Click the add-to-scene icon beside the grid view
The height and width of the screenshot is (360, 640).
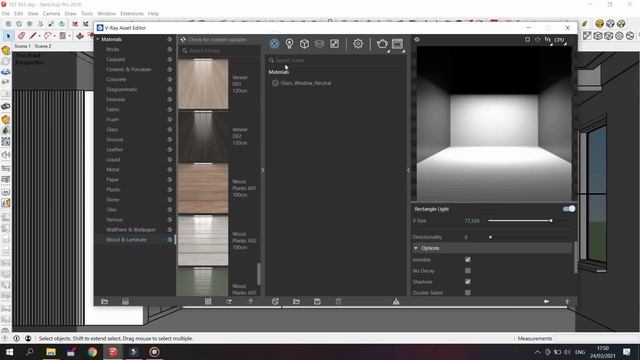point(229,301)
